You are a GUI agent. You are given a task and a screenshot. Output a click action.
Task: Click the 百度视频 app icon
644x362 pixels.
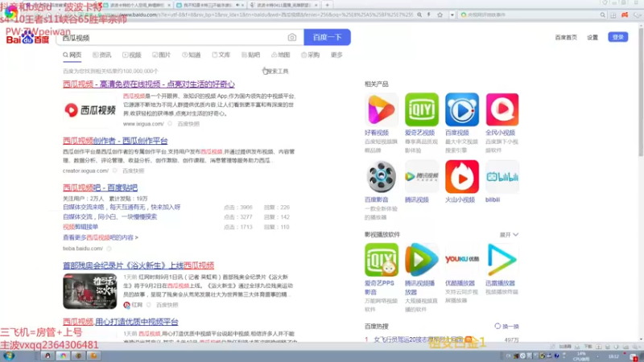461,109
